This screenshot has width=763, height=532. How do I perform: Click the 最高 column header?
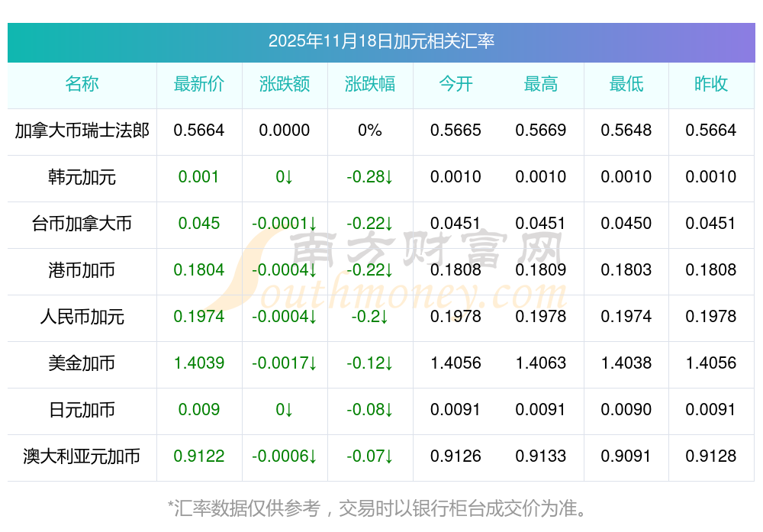click(x=541, y=85)
